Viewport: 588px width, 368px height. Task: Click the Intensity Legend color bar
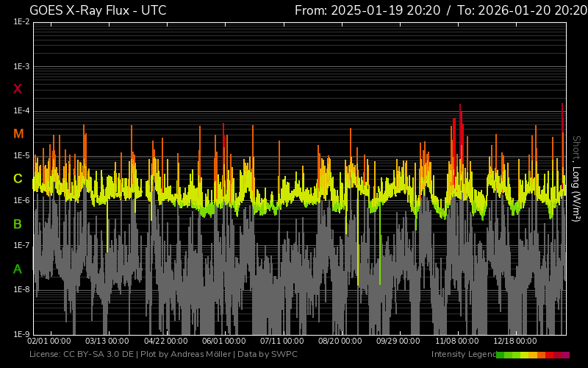532,355
